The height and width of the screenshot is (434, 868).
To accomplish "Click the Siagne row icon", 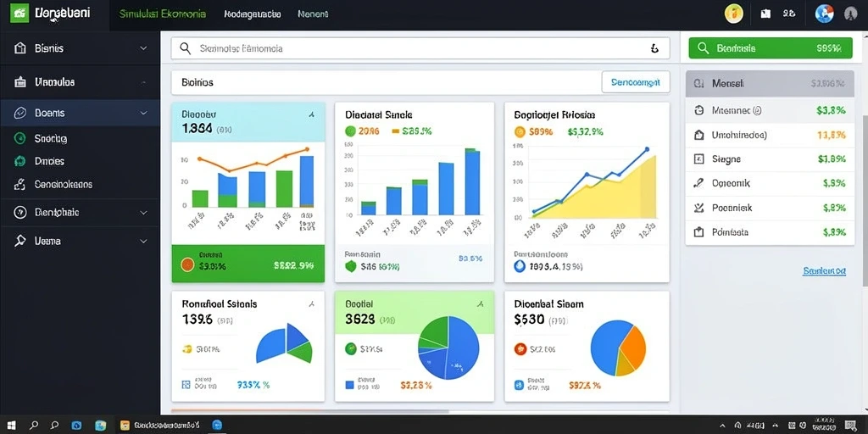I will pos(698,159).
